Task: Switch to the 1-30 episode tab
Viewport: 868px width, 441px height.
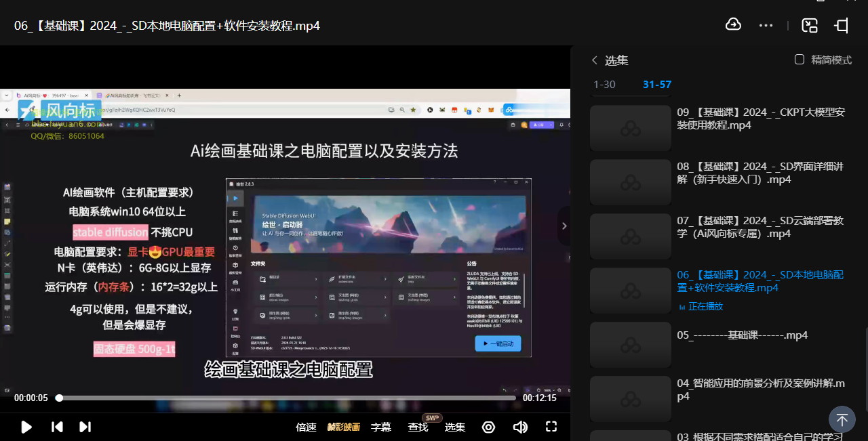Action: click(604, 85)
